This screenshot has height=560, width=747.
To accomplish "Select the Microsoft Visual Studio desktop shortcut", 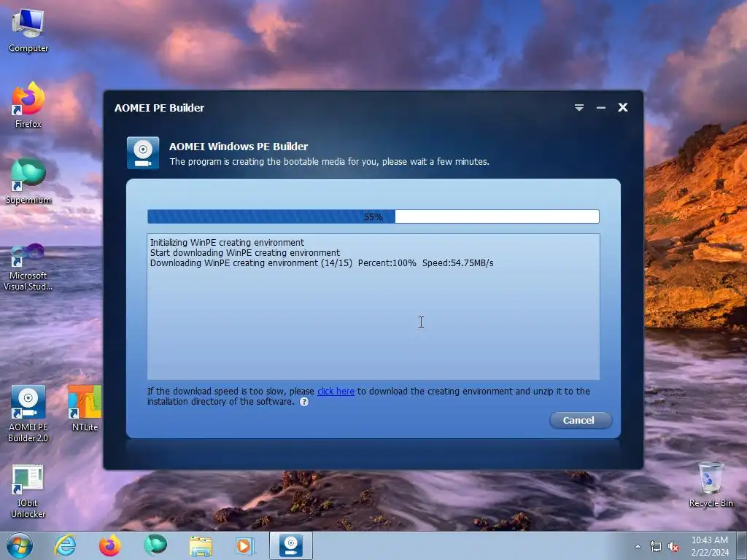I will coord(28,267).
